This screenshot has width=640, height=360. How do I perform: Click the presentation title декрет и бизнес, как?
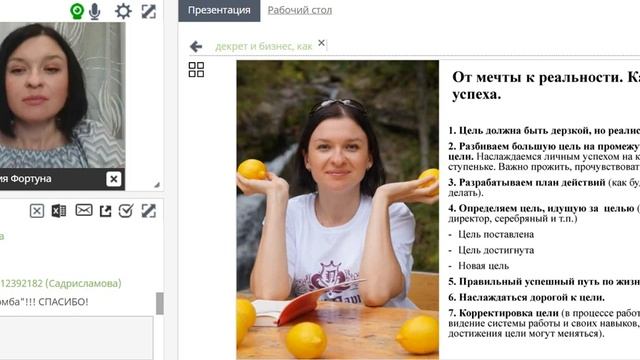click(264, 46)
